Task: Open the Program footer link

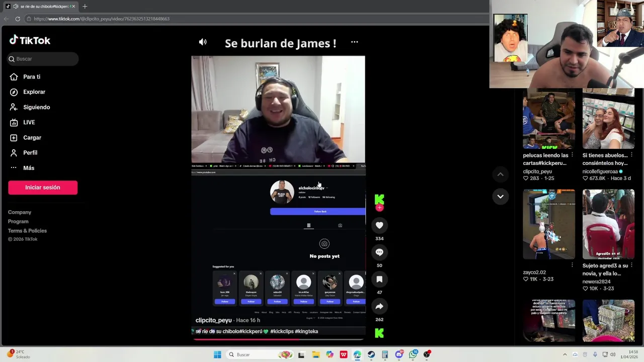Action: (18, 221)
